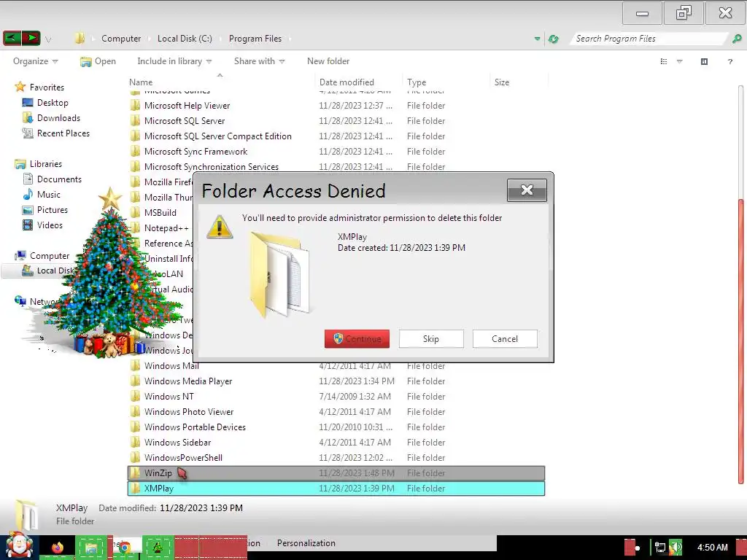Create a New folder from the command bar
The height and width of the screenshot is (560, 747).
pyautogui.click(x=328, y=61)
